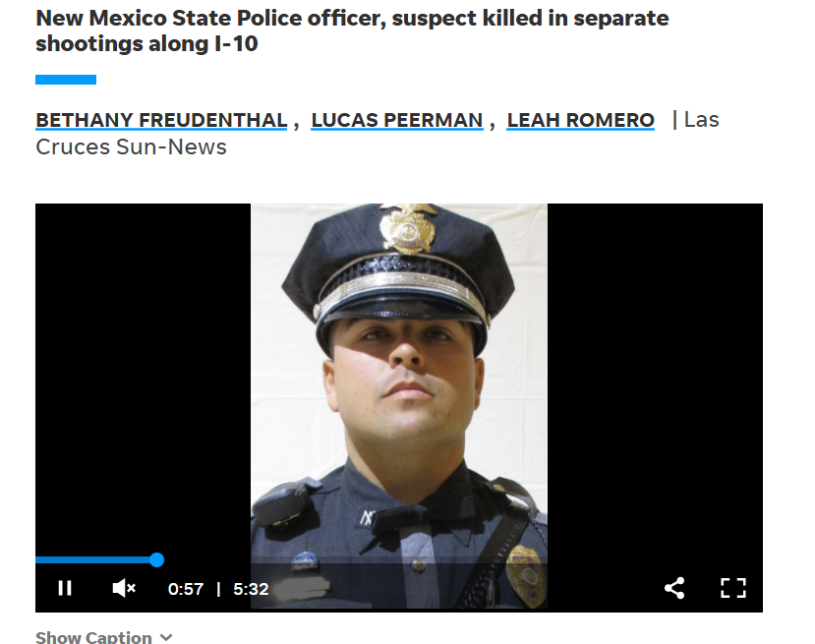Seek within the played blue progress bar
Screen dimensions: 815x644
pos(92,559)
